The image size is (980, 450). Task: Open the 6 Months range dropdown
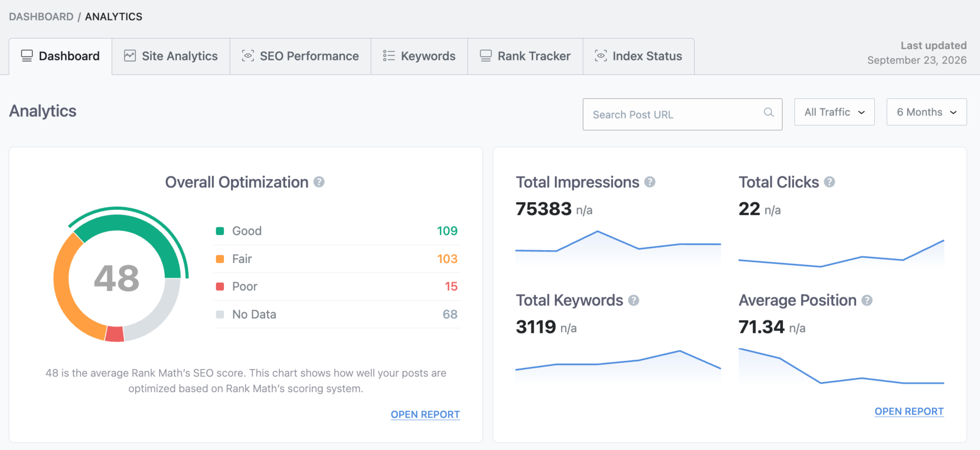click(x=926, y=112)
